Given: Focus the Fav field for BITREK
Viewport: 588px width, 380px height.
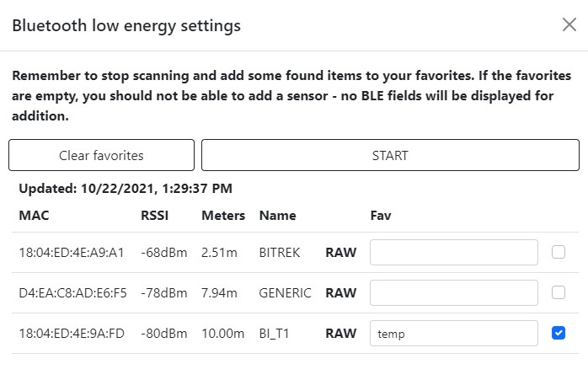Looking at the screenshot, I should click(x=453, y=253).
